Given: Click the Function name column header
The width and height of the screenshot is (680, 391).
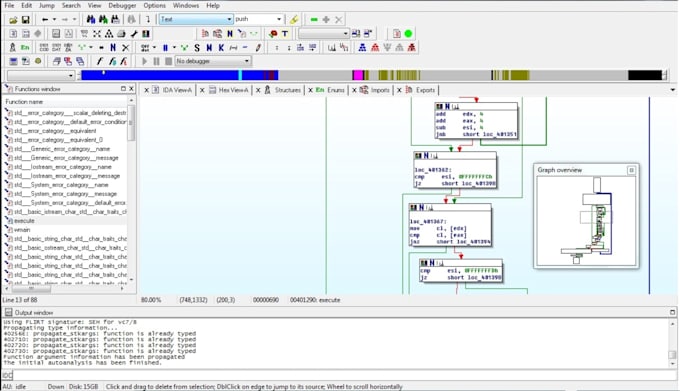Looking at the screenshot, I should pyautogui.click(x=65, y=101).
